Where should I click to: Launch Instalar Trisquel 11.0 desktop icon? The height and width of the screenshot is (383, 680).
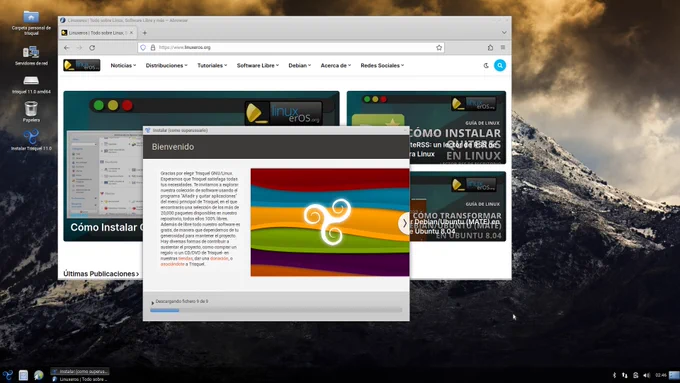tap(31, 140)
